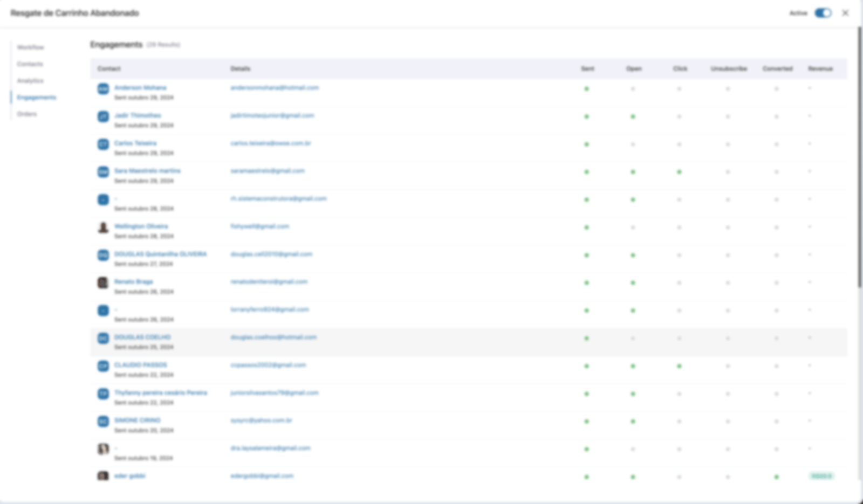Toggle the Active workflow switch
Screen dimensions: 863x504
click(823, 13)
